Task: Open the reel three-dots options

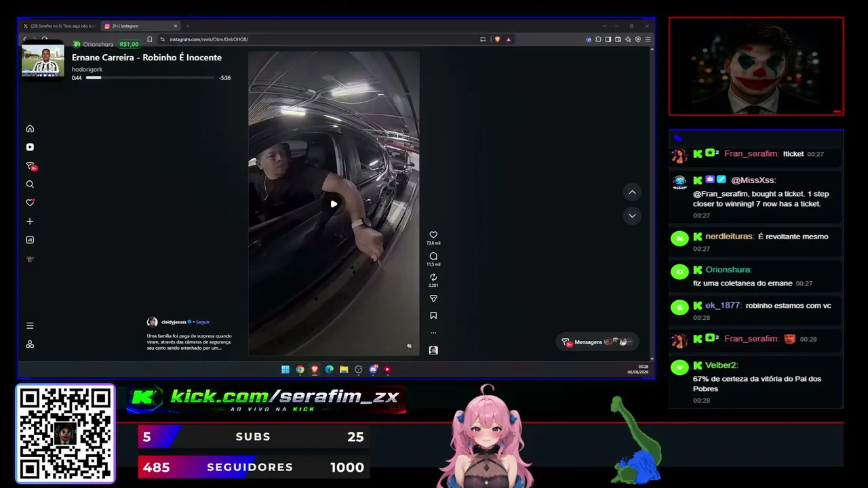Action: pos(433,333)
